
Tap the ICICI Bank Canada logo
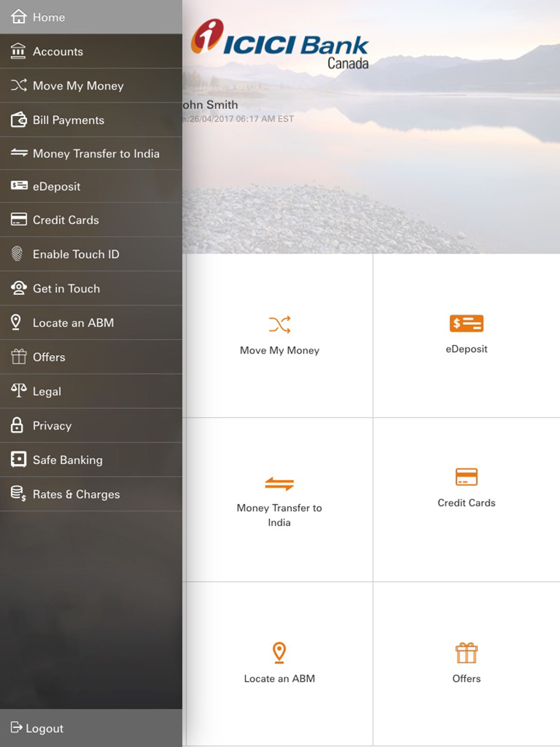point(280,44)
